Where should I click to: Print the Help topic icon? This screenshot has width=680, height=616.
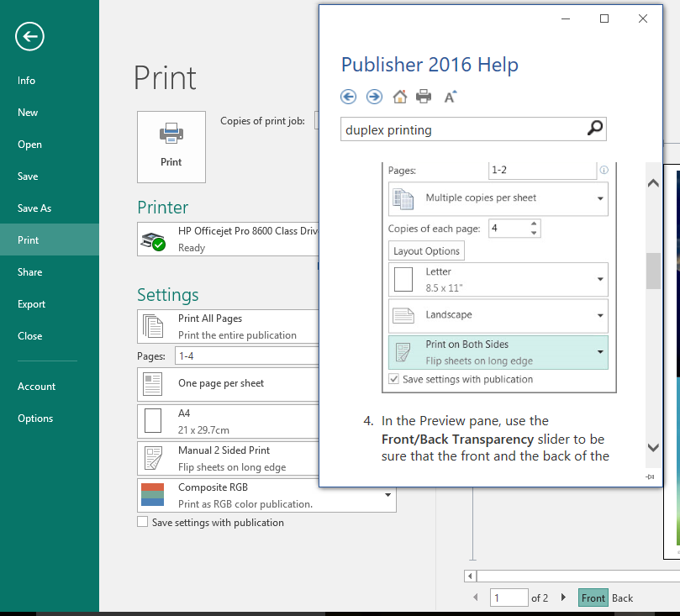[x=424, y=97]
